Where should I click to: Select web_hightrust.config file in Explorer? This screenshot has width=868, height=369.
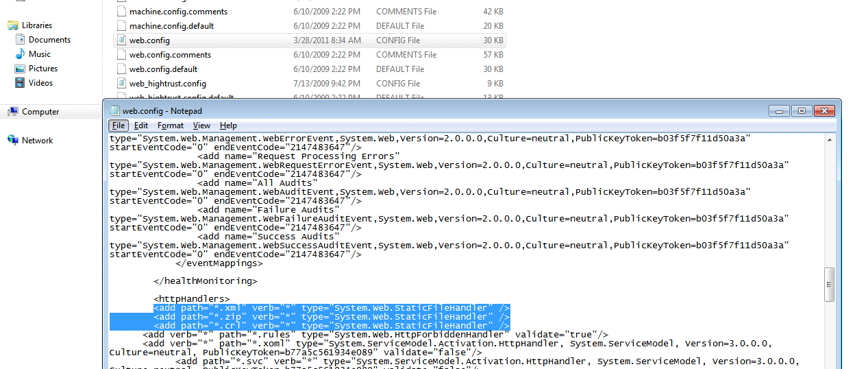pyautogui.click(x=168, y=84)
